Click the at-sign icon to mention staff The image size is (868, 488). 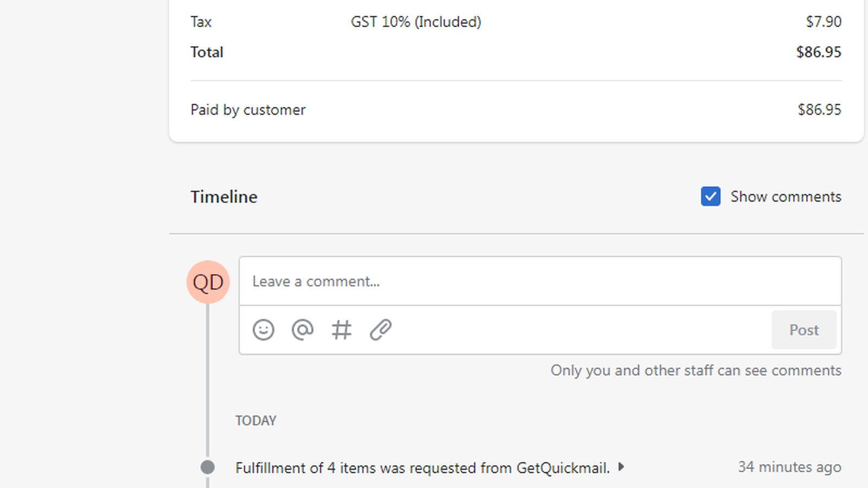coord(303,330)
